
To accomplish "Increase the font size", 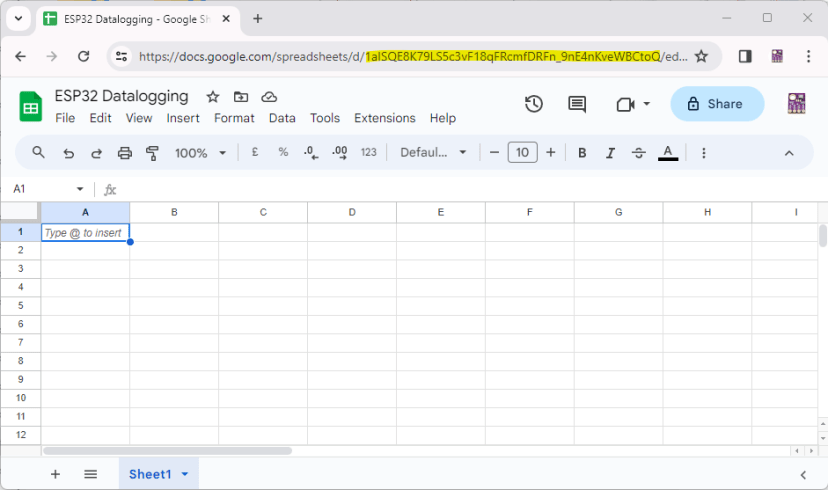I will tap(551, 153).
